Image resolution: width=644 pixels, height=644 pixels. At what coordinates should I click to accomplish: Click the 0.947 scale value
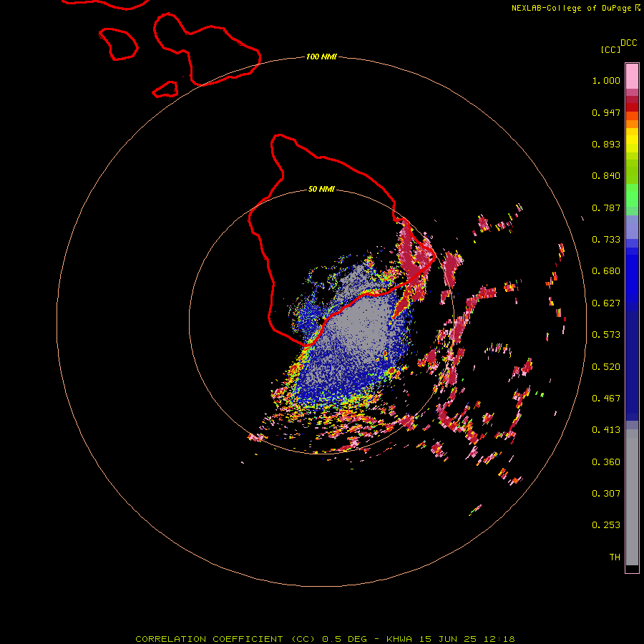pyautogui.click(x=606, y=112)
